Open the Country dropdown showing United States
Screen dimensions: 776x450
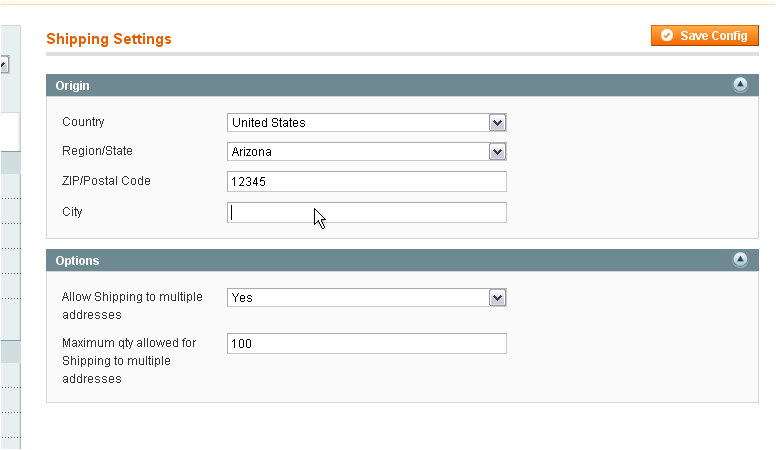[x=367, y=123]
